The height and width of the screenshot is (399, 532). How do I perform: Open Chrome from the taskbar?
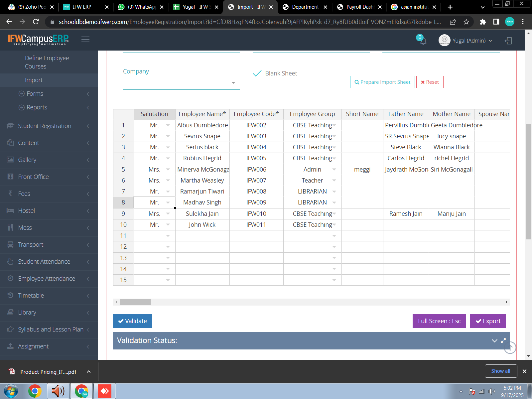click(35, 391)
